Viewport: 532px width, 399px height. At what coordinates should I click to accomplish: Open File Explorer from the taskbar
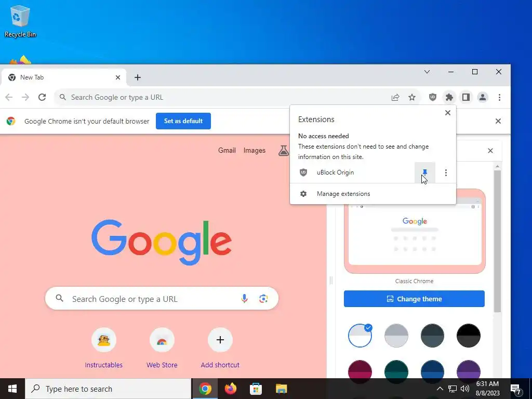pyautogui.click(x=281, y=389)
